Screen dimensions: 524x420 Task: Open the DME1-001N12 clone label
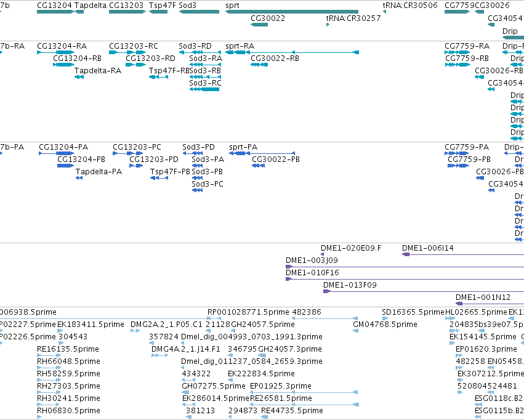[483, 297]
